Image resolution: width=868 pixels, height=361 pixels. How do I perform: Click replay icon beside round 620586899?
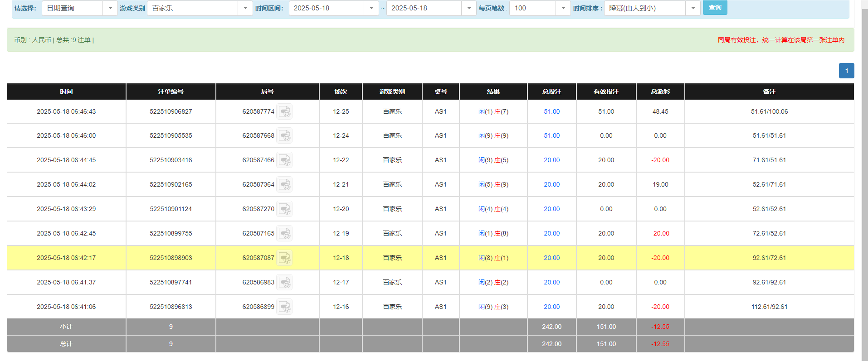tap(284, 307)
